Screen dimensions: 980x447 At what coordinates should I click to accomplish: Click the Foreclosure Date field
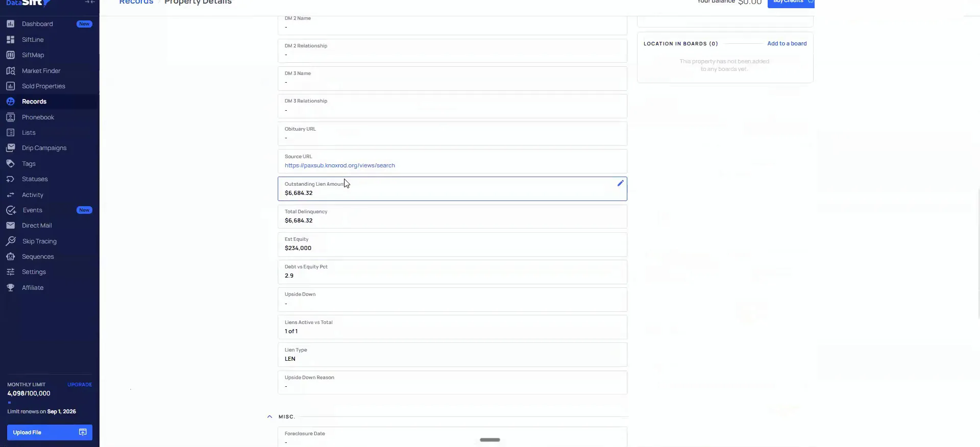(x=452, y=438)
